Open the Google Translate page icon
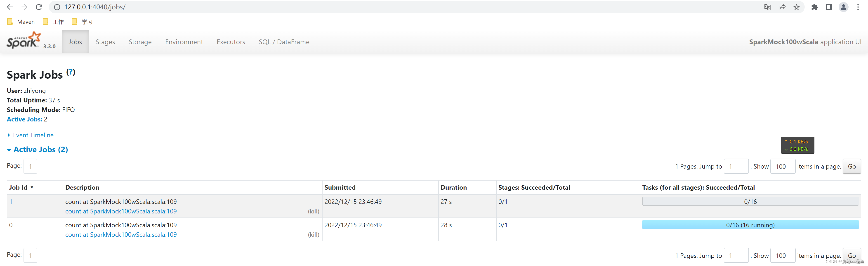 [767, 7]
